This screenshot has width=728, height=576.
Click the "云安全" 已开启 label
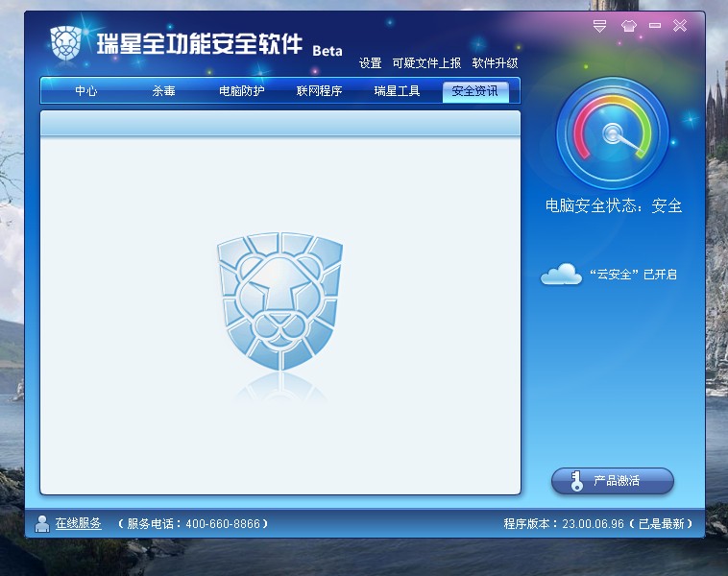[633, 275]
